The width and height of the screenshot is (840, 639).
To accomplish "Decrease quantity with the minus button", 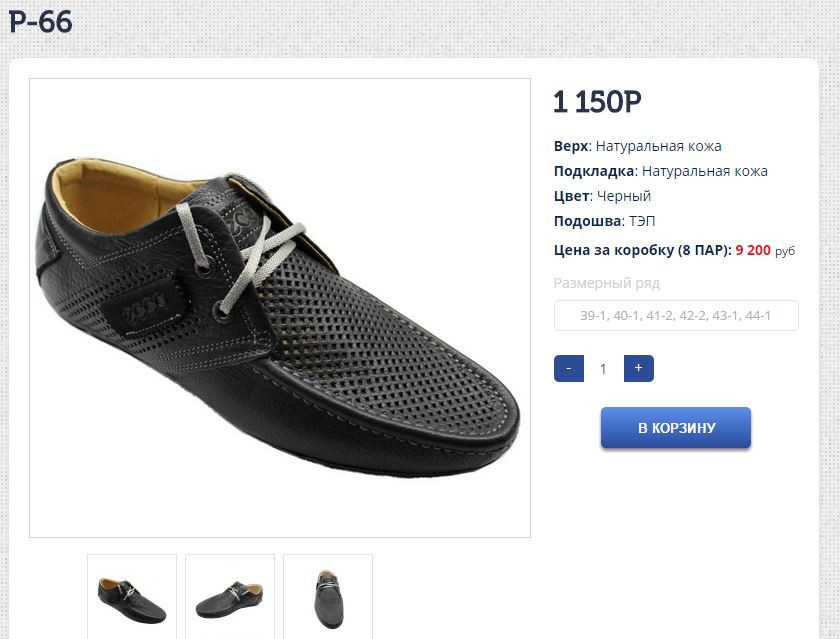I will point(569,368).
